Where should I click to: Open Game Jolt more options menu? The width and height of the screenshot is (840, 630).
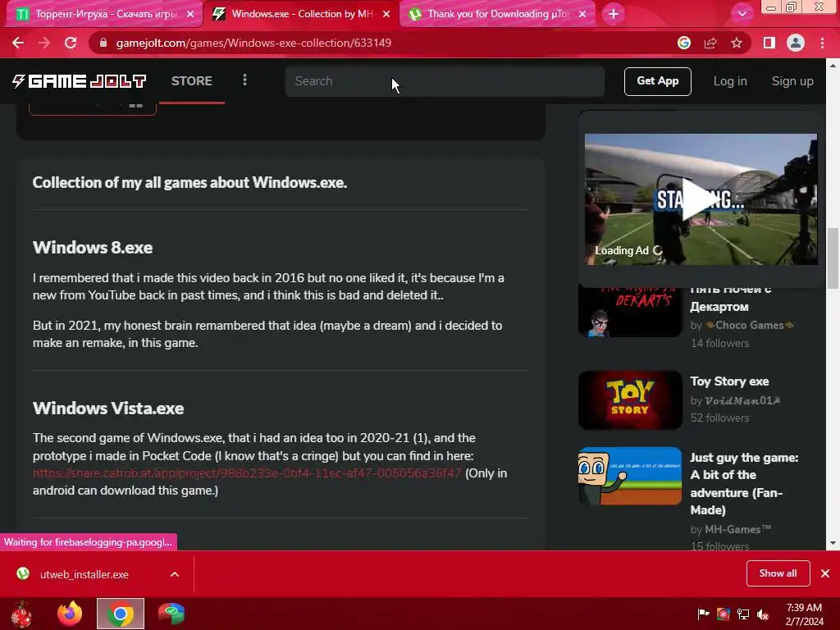(244, 80)
